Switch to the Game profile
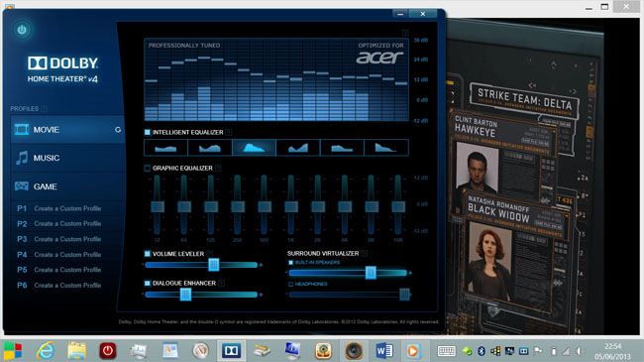Image resolution: width=644 pixels, height=362 pixels. (68, 186)
